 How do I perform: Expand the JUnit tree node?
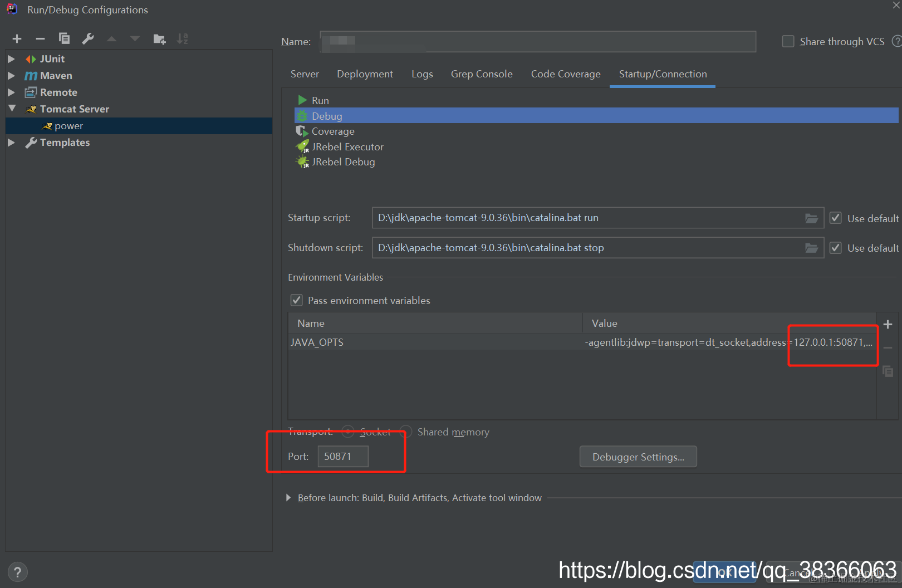point(11,58)
